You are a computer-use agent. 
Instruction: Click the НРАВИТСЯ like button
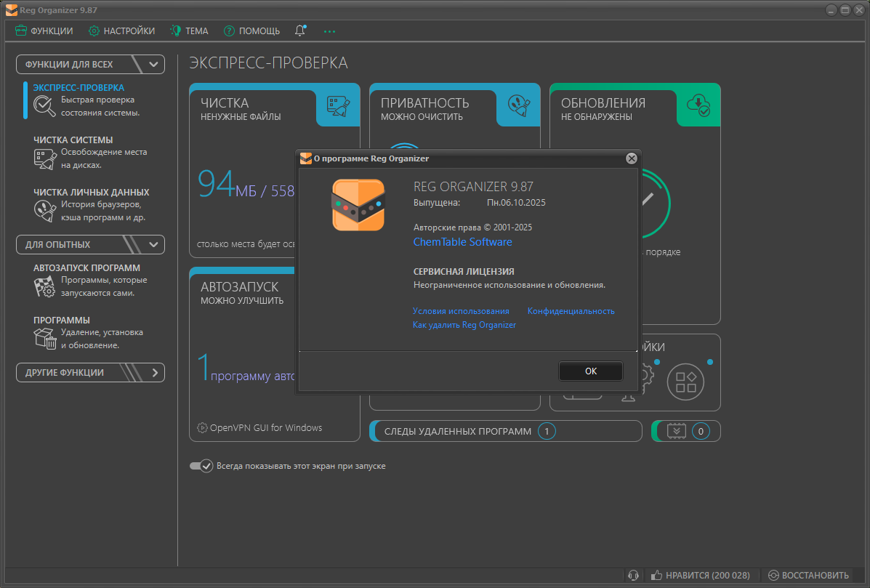[x=701, y=575]
